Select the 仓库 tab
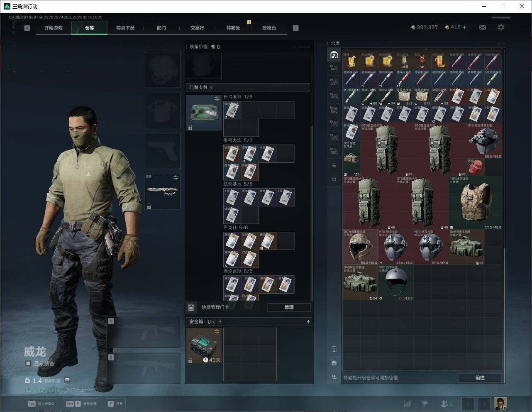Screen dimensions: 532x412 (90, 28)
